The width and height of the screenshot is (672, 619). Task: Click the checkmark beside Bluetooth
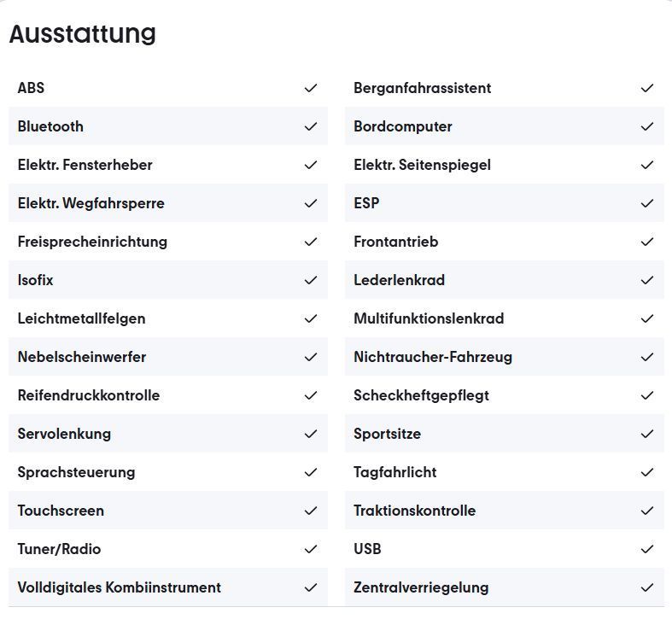311,126
